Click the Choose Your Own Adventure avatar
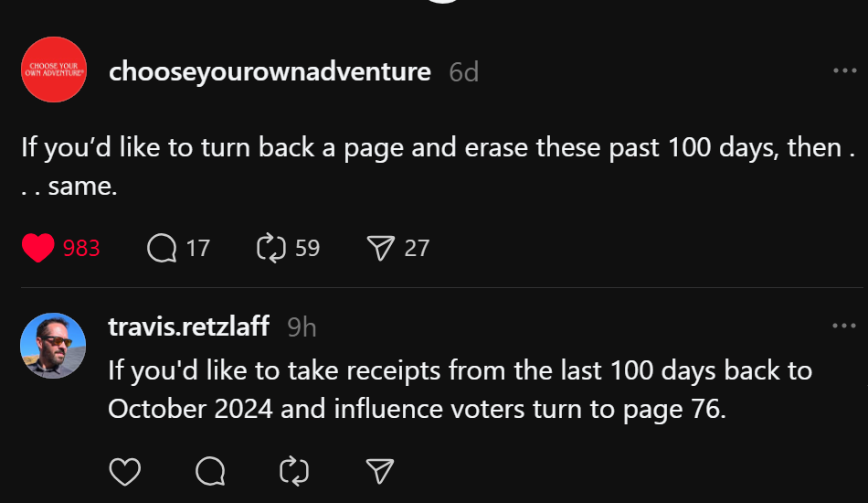 point(53,70)
